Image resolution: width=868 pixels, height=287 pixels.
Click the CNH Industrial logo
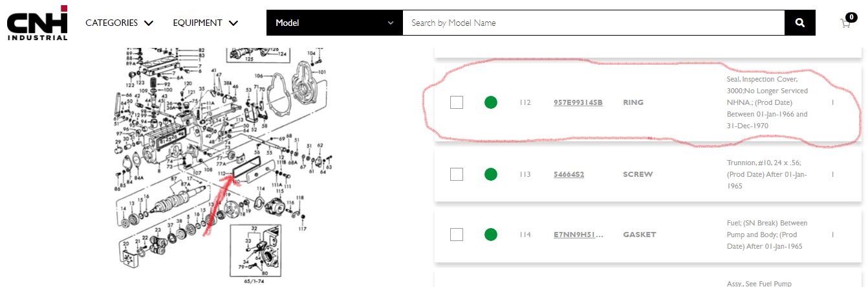point(38,23)
